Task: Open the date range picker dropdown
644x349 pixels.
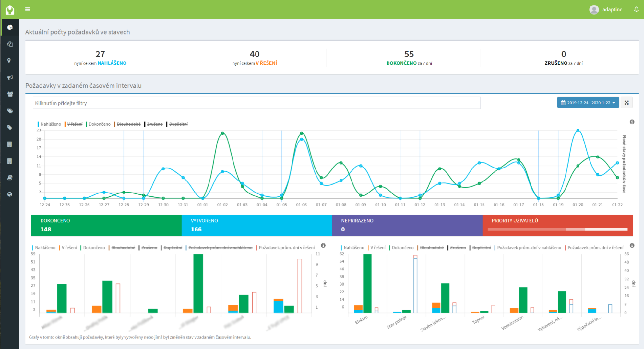Action: (x=588, y=102)
